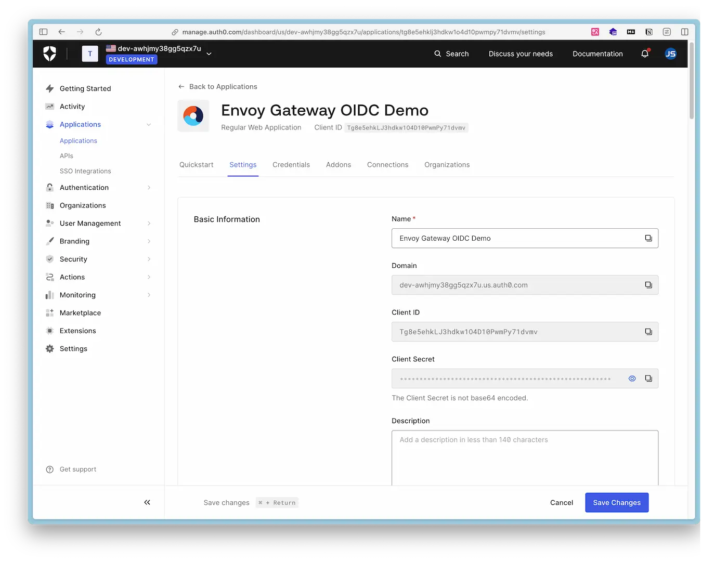Open the APIs sidebar sub-item

pos(67,156)
